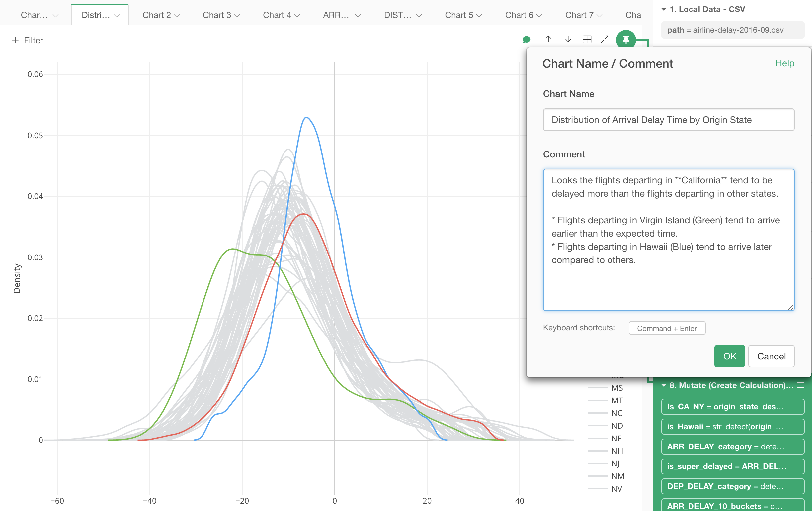Collapse the Local Data - CSV step
Screen dimensions: 812x511
click(x=664, y=9)
